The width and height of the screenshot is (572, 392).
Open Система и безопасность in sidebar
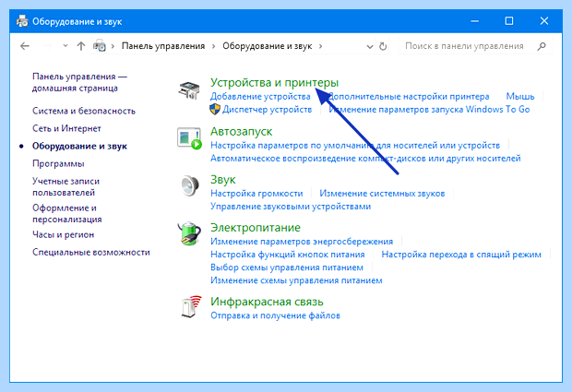(84, 111)
